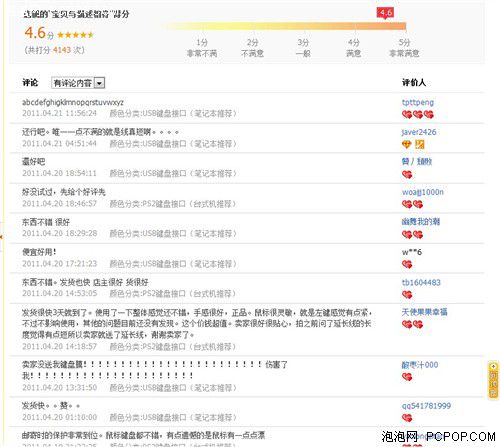500x447 pixels.
Task: Click the heart rating icons under tpttpeng
Action: pos(418,115)
